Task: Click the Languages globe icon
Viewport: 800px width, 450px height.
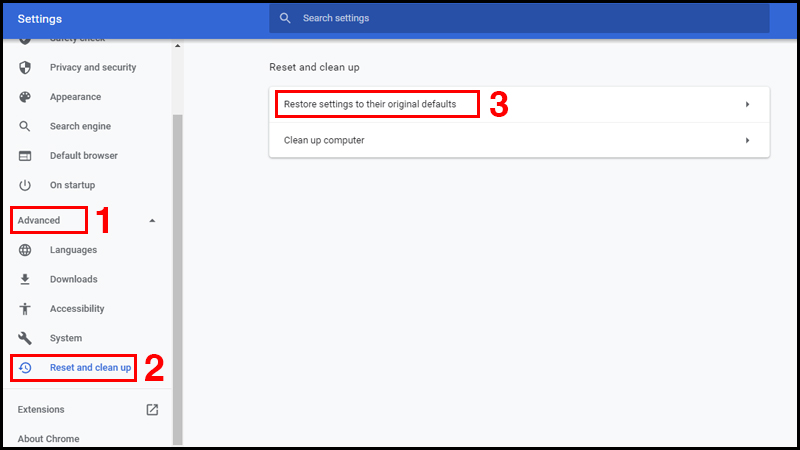Action: pos(25,250)
